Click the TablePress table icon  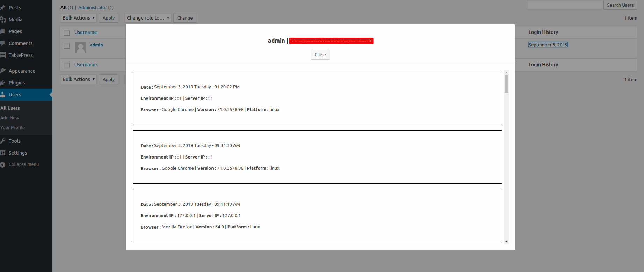coord(3,55)
